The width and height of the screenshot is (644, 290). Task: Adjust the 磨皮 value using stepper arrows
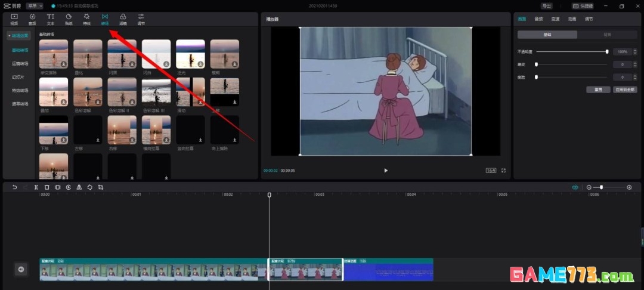pos(635,64)
